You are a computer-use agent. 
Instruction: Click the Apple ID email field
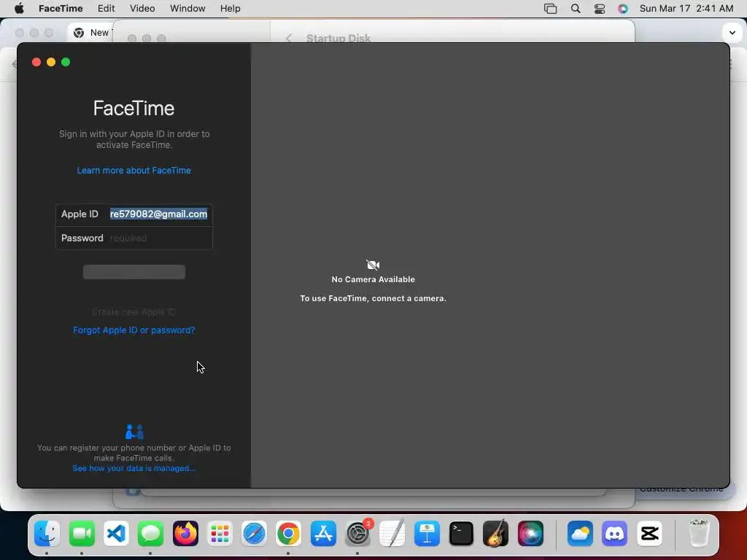(158, 214)
